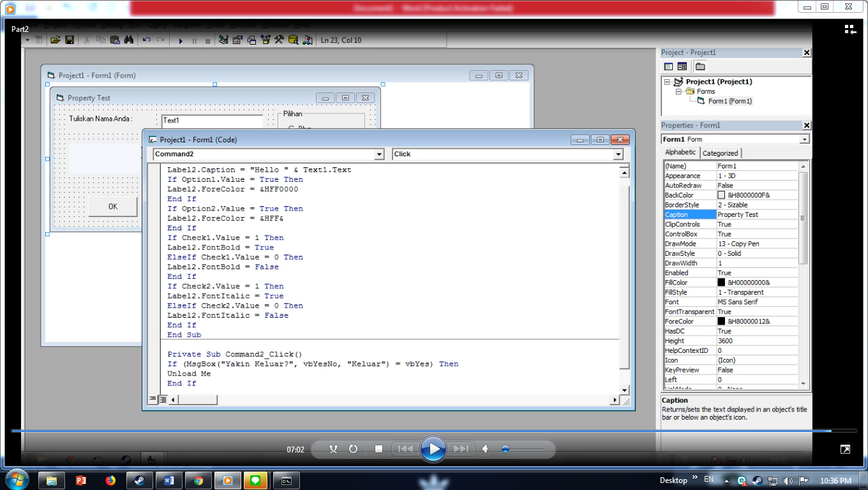The width and height of the screenshot is (868, 490).
Task: Turn on shuffle in media player
Action: coord(333,449)
